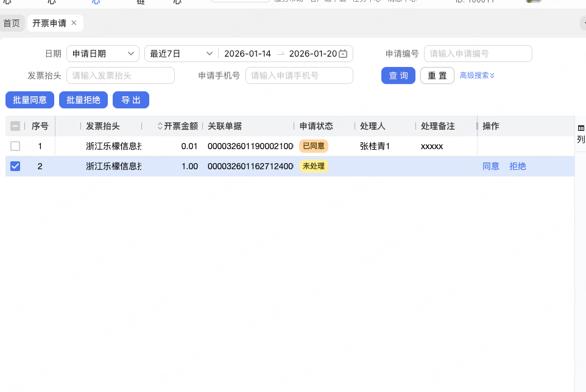
Task: Expand 高级搜索 options
Action: click(477, 75)
